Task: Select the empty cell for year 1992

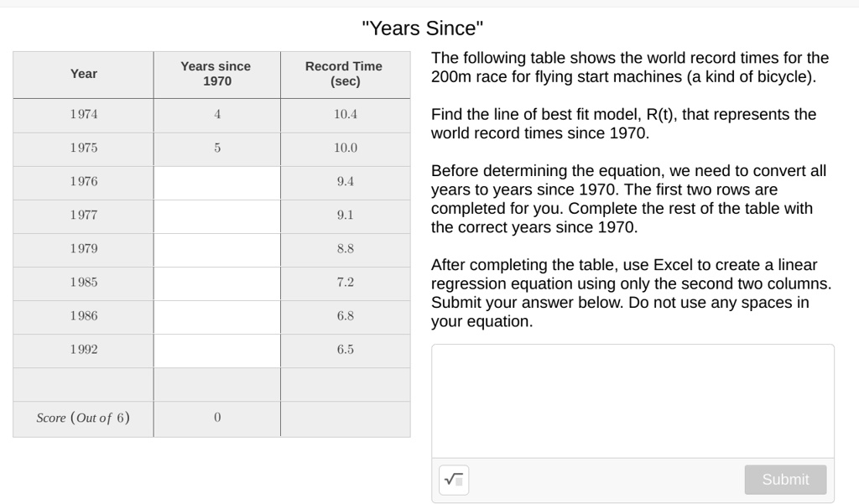Action: point(215,350)
